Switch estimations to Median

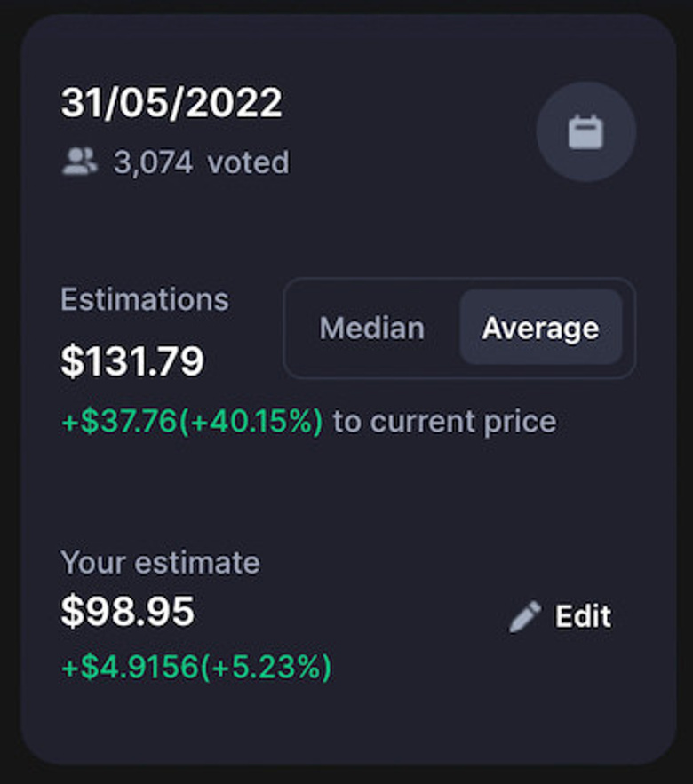(x=371, y=329)
